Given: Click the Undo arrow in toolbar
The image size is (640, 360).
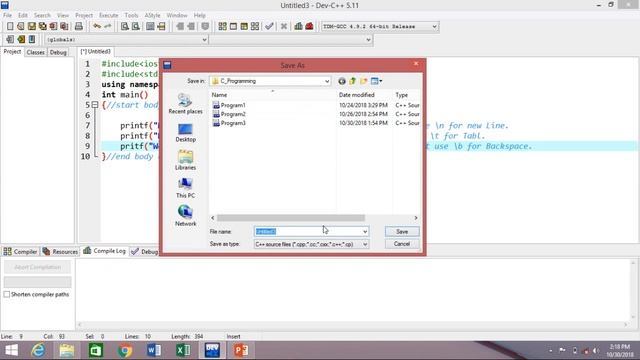Looking at the screenshot, I should tap(97, 27).
